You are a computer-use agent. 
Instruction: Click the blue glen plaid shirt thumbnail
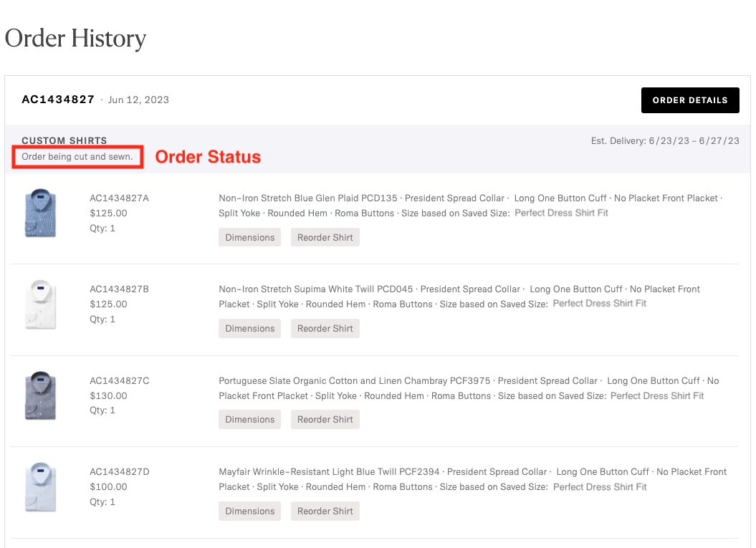[39, 213]
